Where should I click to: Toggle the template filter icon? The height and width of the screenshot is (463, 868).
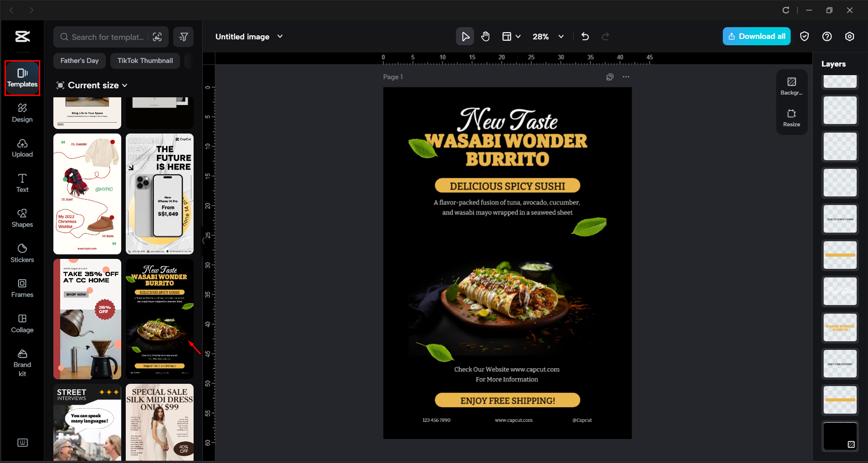point(183,37)
